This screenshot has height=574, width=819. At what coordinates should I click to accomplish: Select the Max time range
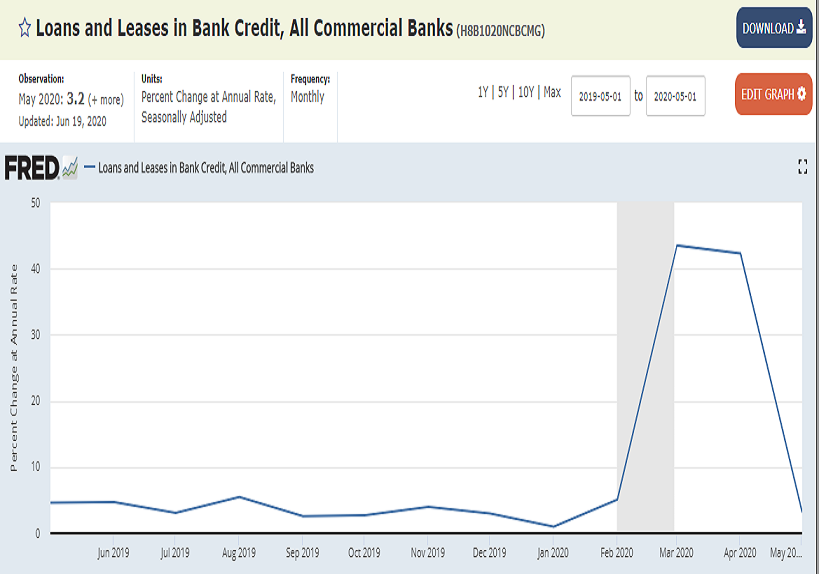coord(552,92)
